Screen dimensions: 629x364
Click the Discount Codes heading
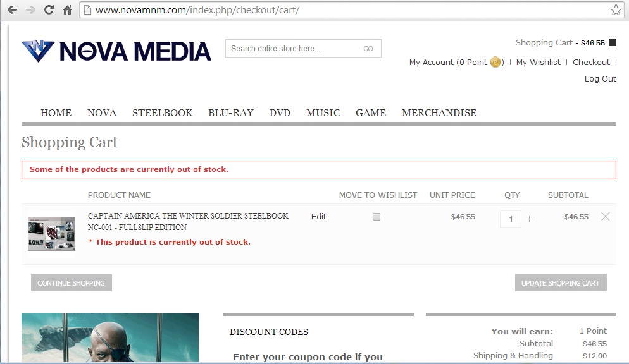click(269, 332)
